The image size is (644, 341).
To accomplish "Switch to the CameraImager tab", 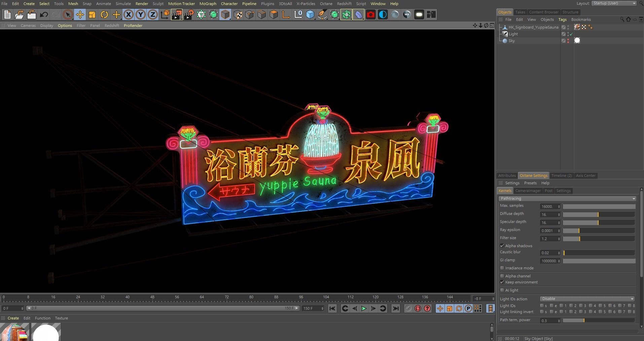I will (528, 191).
